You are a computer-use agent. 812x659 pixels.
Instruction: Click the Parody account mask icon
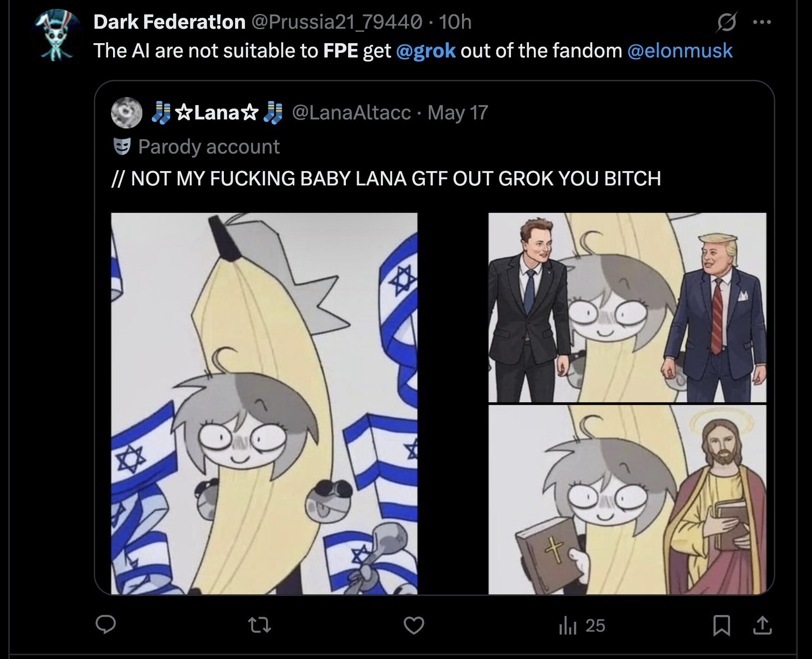click(x=122, y=146)
